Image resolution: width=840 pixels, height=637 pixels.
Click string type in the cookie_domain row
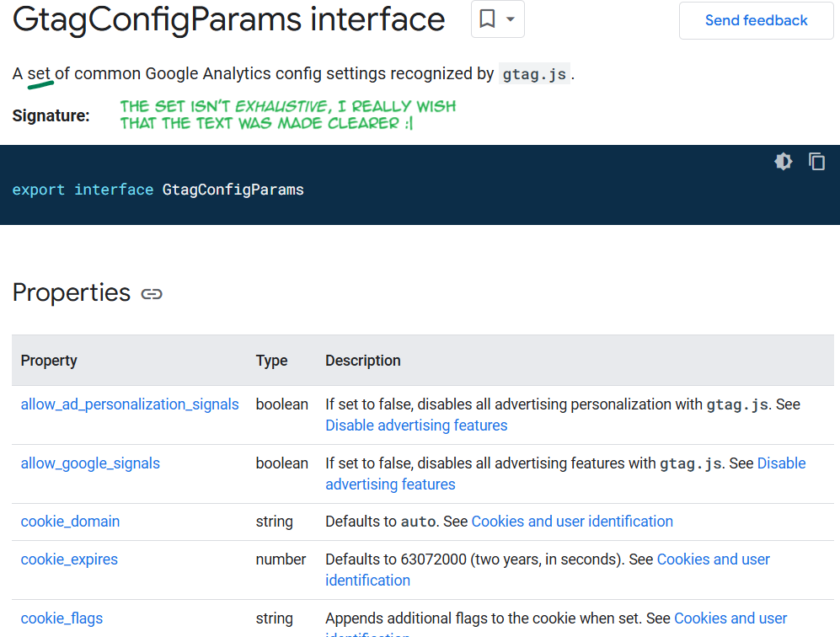click(x=275, y=522)
